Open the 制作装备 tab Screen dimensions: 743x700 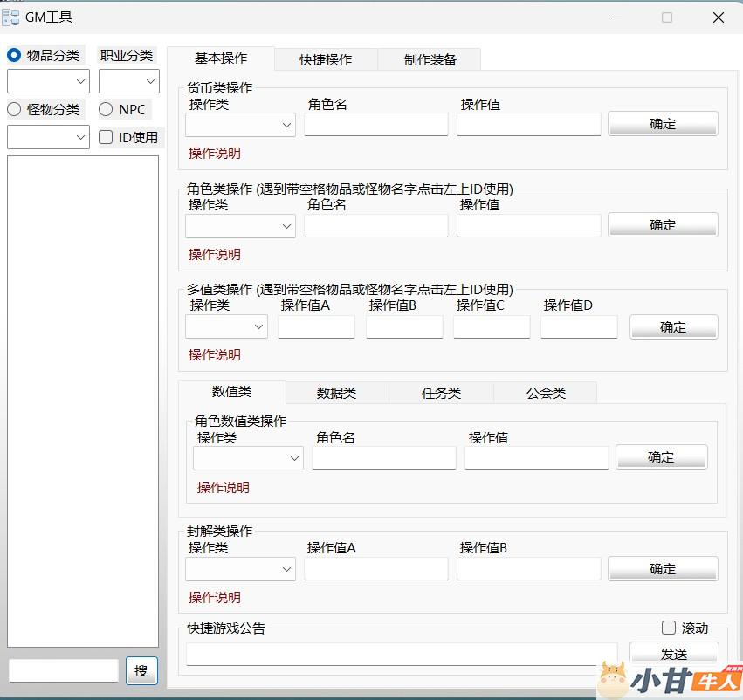(430, 59)
